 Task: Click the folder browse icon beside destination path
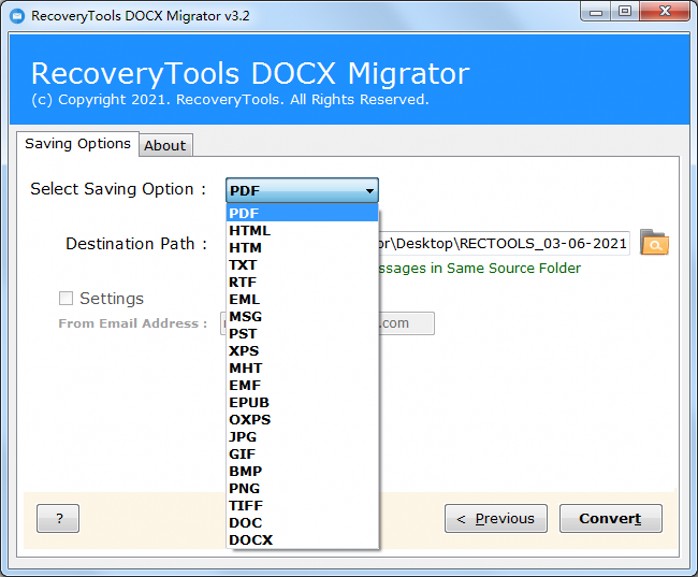pos(654,243)
